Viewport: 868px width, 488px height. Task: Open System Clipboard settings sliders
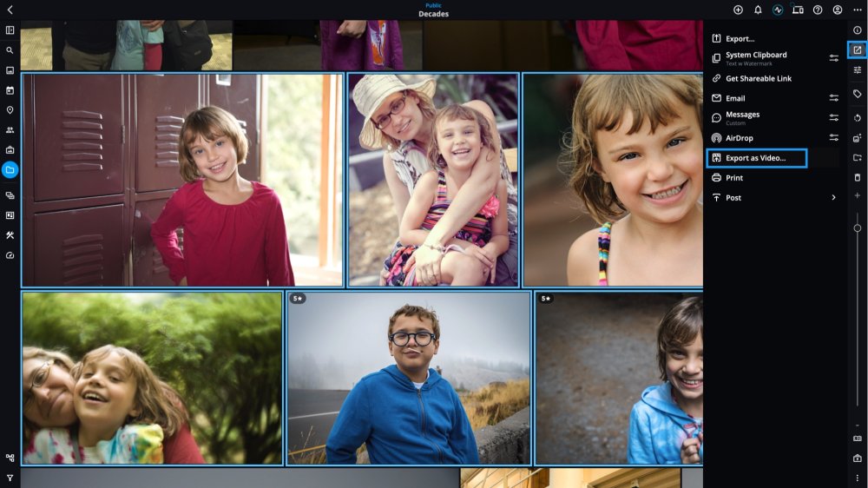pyautogui.click(x=833, y=57)
